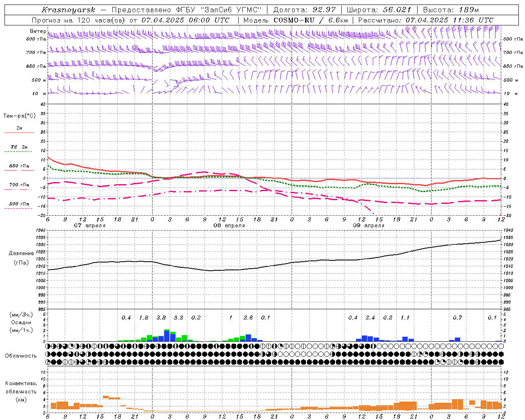Viewport: 525px width, 420px height.
Task: Select the 700 гПа temperature legend entry
Action: [19, 185]
